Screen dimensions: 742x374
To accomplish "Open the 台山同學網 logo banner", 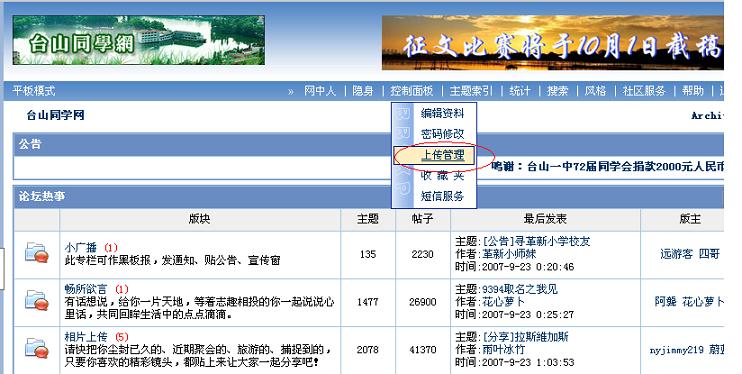I will click(139, 40).
